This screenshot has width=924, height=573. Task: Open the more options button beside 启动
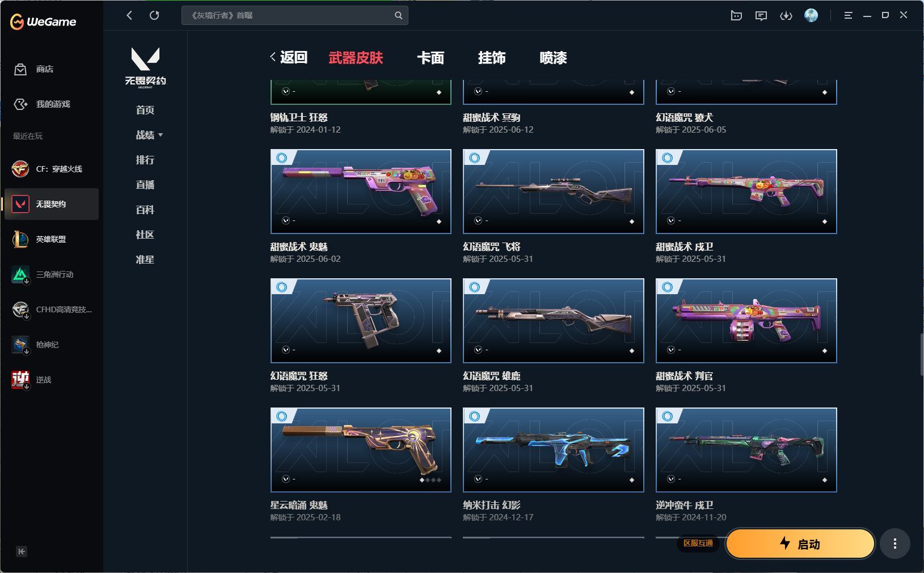[x=895, y=544]
